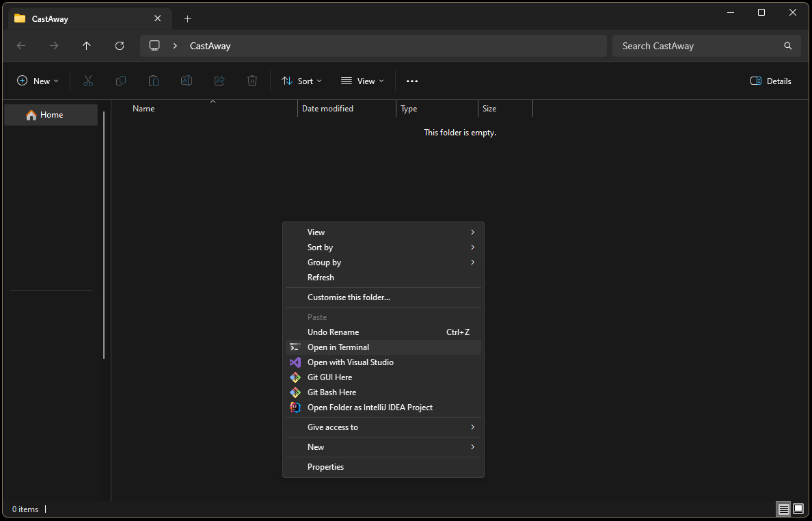Open the View dropdown in toolbar
812x521 pixels.
click(362, 81)
